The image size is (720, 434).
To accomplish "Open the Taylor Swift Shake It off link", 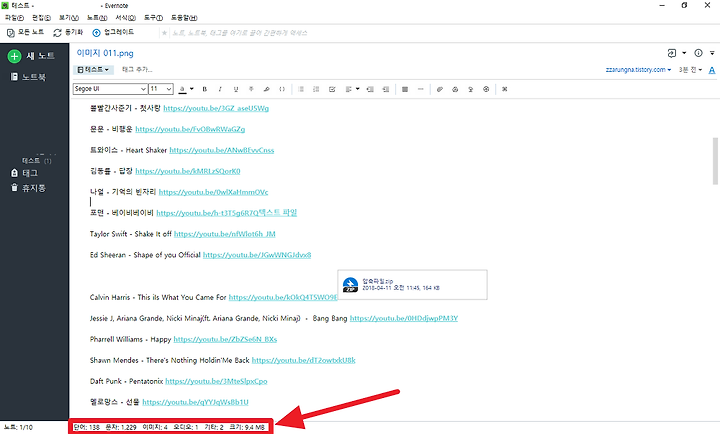I will pyautogui.click(x=225, y=234).
